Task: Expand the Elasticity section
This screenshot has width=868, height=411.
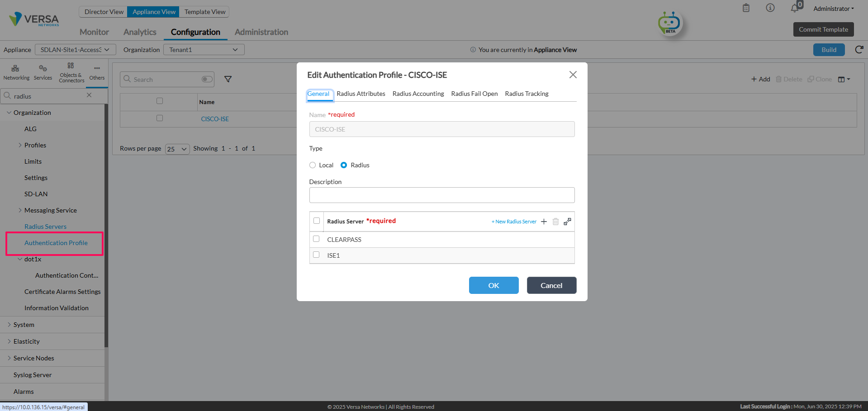Action: tap(9, 341)
